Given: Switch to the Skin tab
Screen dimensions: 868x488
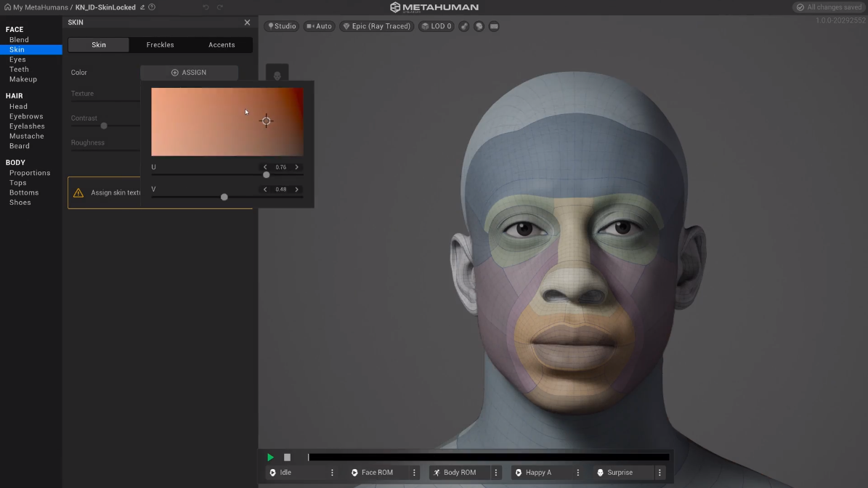Looking at the screenshot, I should click(x=99, y=45).
